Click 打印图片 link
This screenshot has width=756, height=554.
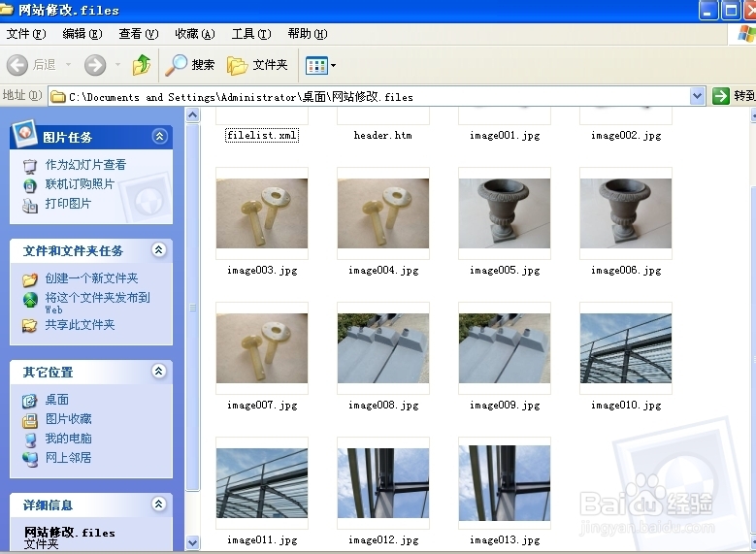click(68, 204)
